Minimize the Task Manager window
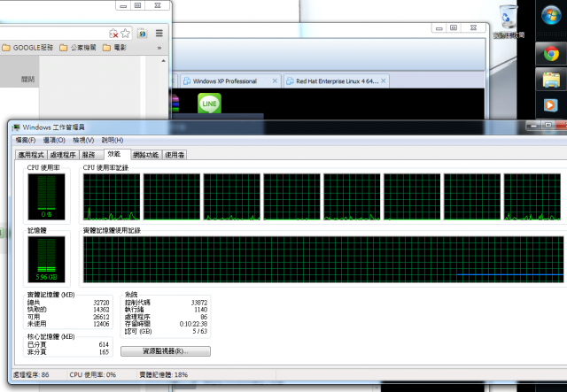 533,125
